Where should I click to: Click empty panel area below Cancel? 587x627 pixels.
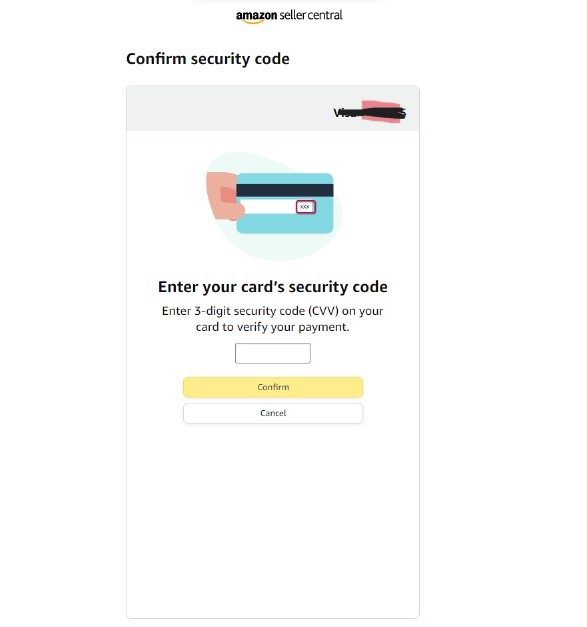[273, 520]
